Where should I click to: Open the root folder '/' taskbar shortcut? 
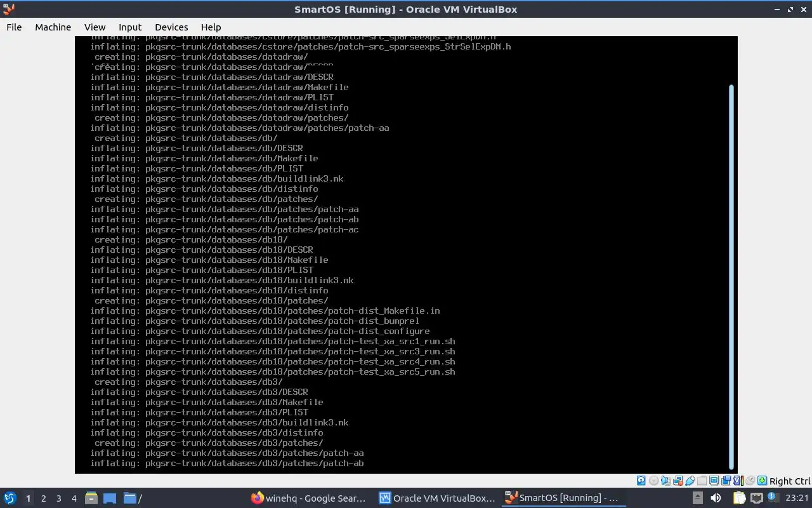click(132, 498)
